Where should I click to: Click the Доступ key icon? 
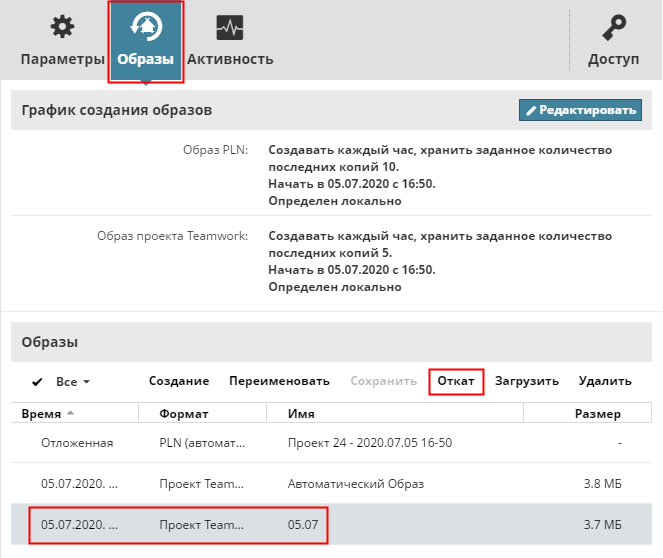pos(613,27)
